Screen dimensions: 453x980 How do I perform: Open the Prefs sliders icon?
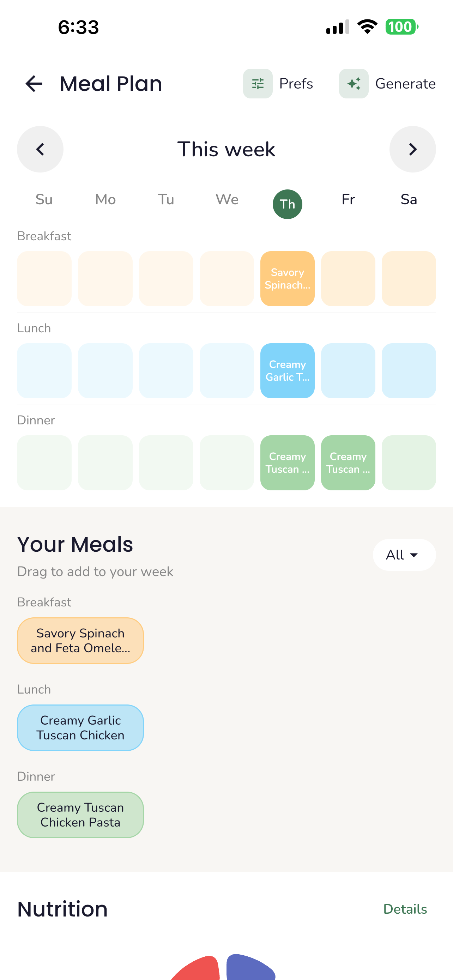258,83
